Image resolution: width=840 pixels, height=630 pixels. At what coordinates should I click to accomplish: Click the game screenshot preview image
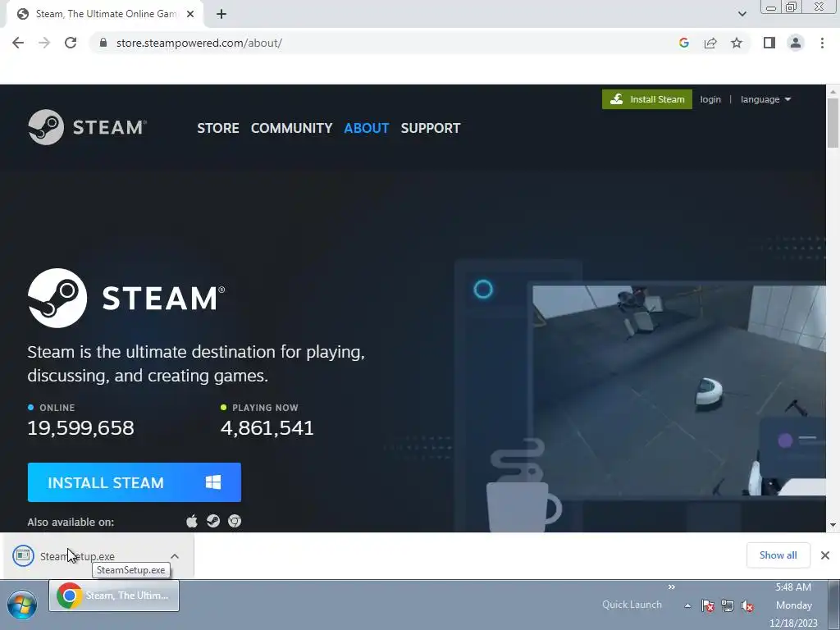(678, 390)
